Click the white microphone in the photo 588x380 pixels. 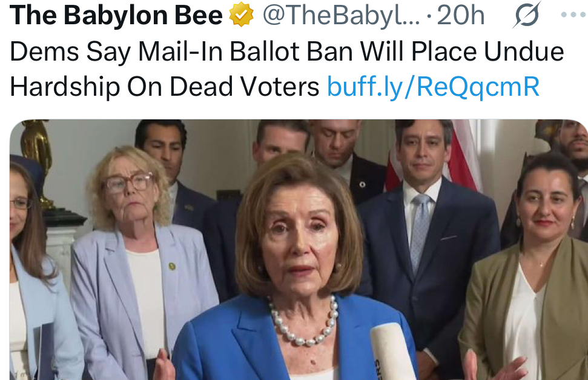[x=392, y=352]
